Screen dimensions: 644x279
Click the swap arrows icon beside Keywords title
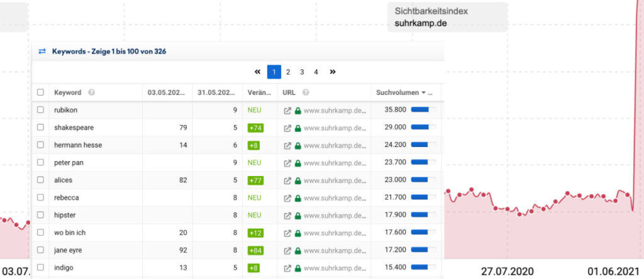click(x=42, y=52)
